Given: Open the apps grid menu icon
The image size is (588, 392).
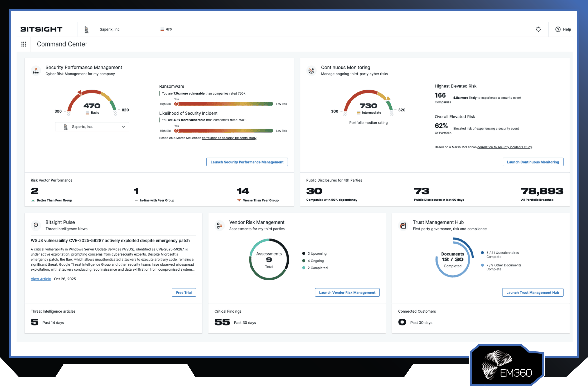Looking at the screenshot, I should tap(24, 44).
